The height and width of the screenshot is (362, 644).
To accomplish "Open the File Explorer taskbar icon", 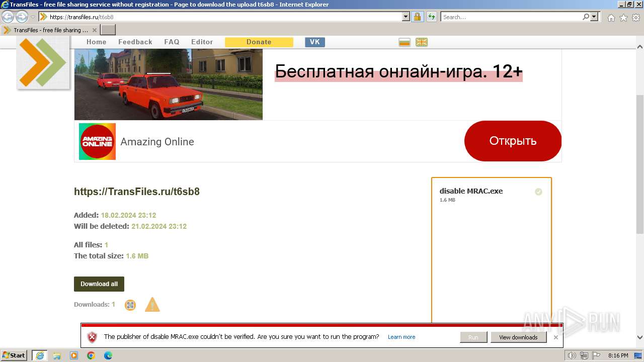I will coord(57,355).
